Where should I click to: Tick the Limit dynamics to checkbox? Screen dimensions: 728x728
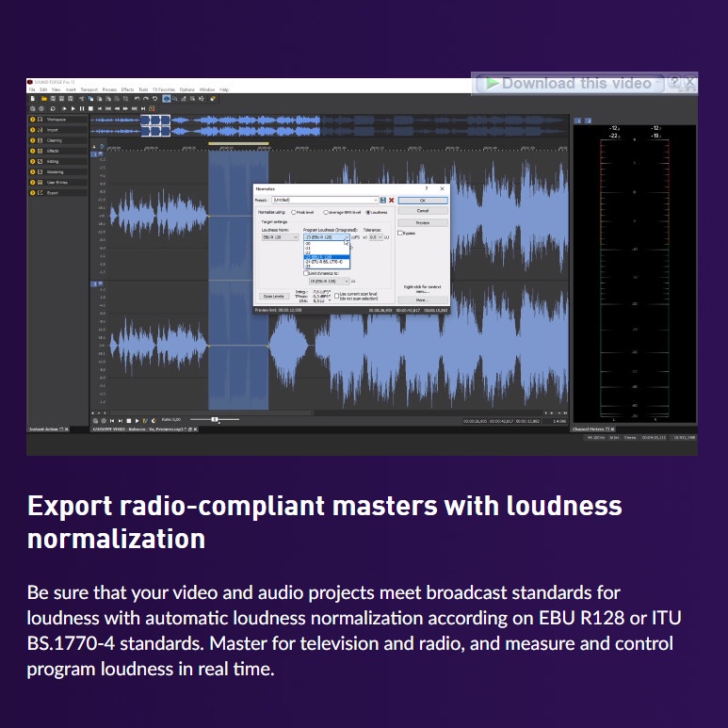click(306, 272)
